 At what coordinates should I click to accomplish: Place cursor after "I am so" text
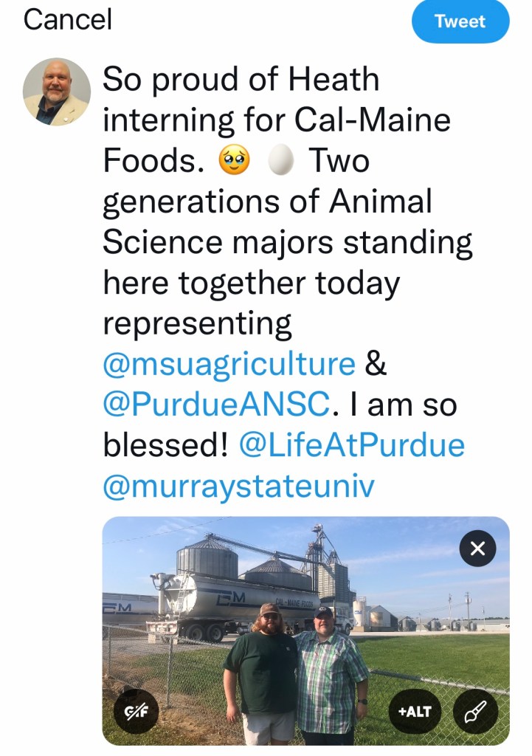coord(457,405)
